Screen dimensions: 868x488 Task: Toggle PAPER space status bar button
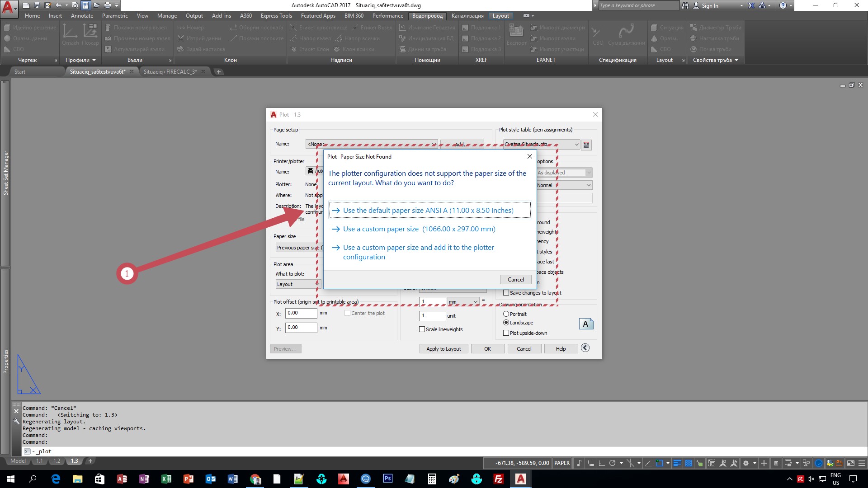point(562,463)
